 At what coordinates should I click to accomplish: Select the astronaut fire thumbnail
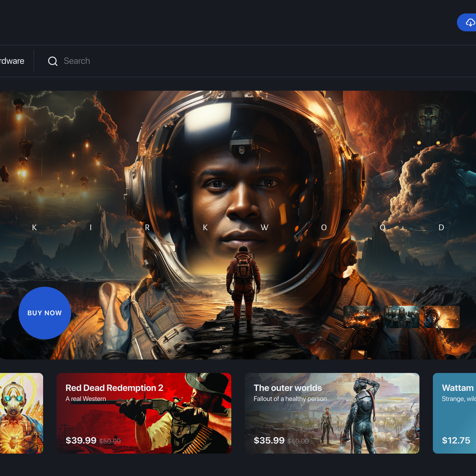pyautogui.click(x=442, y=317)
